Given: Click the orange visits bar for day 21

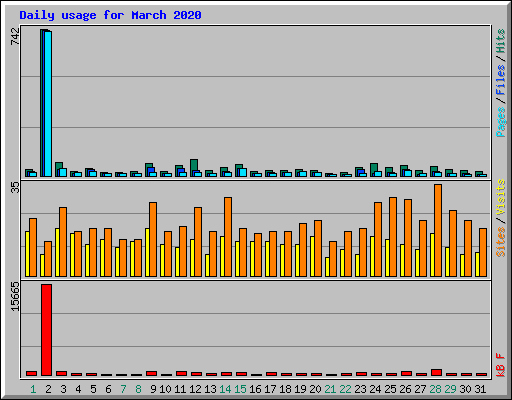Looking at the screenshot, I should pyautogui.click(x=333, y=259).
